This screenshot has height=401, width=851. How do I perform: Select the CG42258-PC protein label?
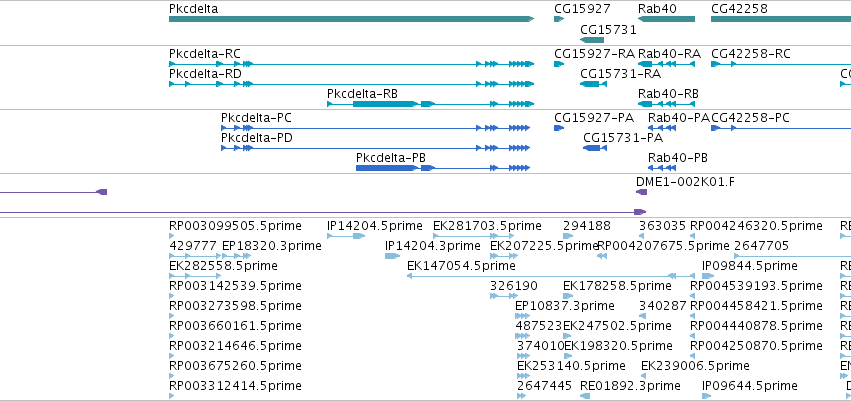[750, 118]
